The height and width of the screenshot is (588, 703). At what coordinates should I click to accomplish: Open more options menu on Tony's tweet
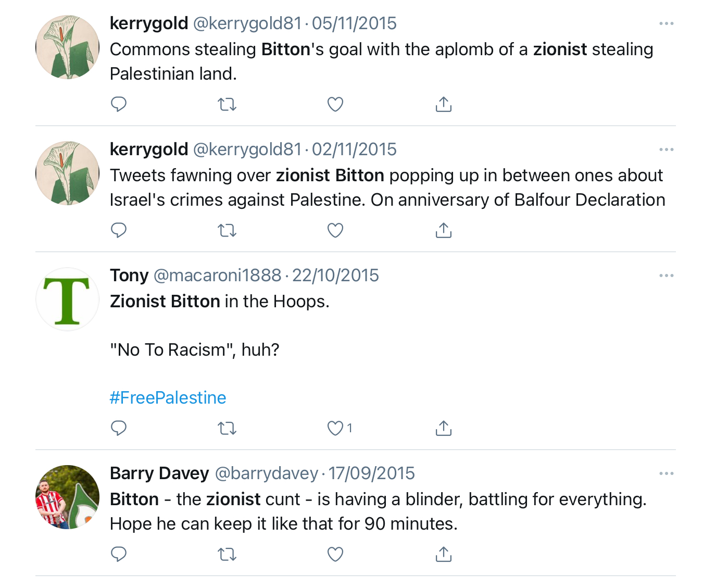coord(666,276)
